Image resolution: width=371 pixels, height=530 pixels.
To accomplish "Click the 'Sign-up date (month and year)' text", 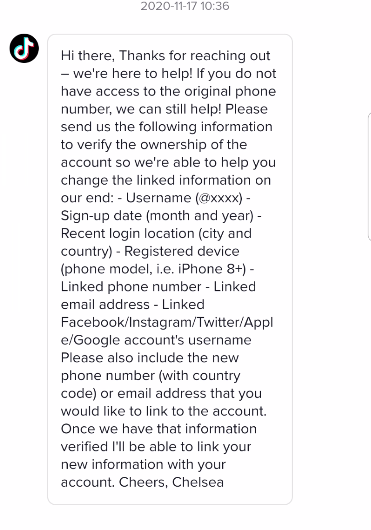I will click(x=157, y=215).
